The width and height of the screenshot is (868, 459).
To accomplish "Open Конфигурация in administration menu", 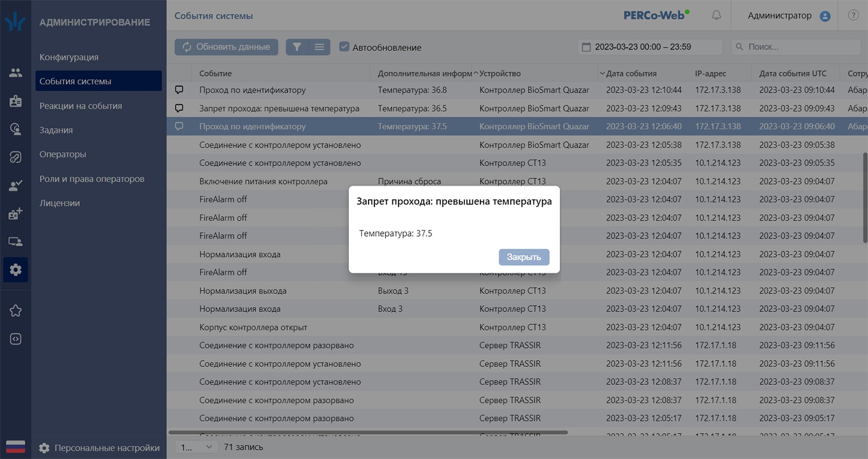I will (x=69, y=57).
